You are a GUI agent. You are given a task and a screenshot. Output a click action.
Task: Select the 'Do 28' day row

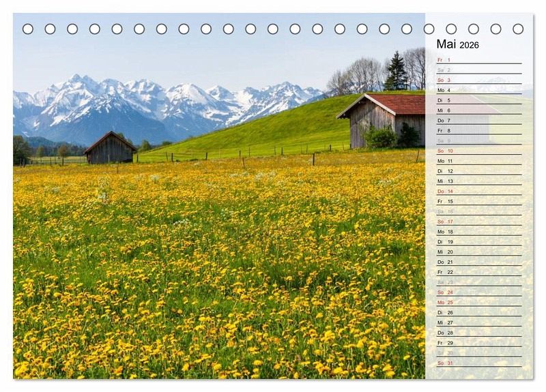coord(479,333)
